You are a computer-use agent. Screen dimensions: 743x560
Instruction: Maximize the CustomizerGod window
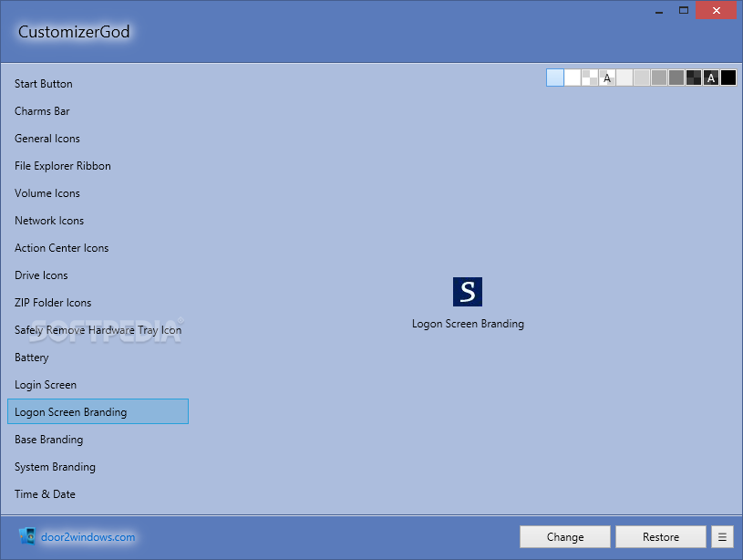[x=684, y=10]
